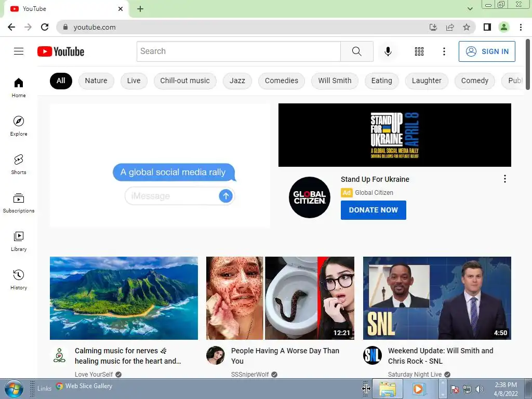Open the YouTube hamburger guide menu
Image resolution: width=532 pixels, height=399 pixels.
(19, 51)
